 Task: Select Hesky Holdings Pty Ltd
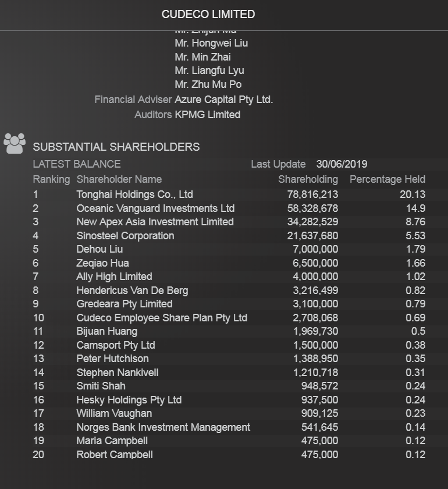pos(129,400)
